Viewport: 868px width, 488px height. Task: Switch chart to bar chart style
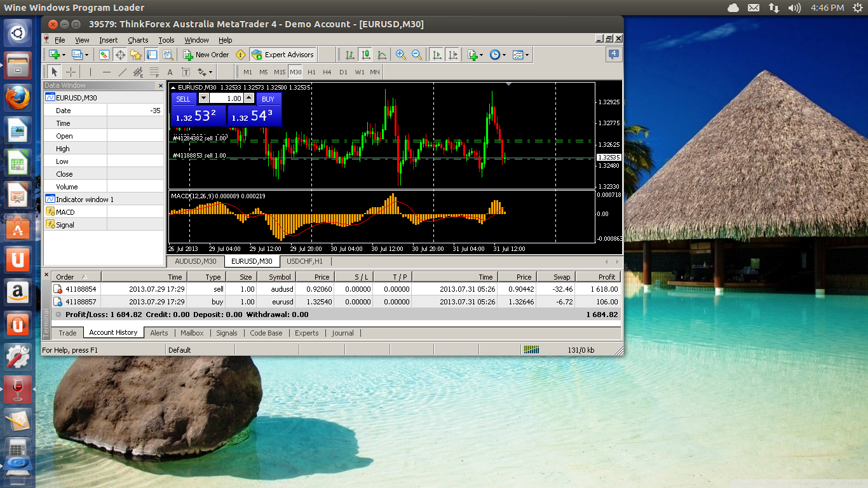click(x=350, y=55)
